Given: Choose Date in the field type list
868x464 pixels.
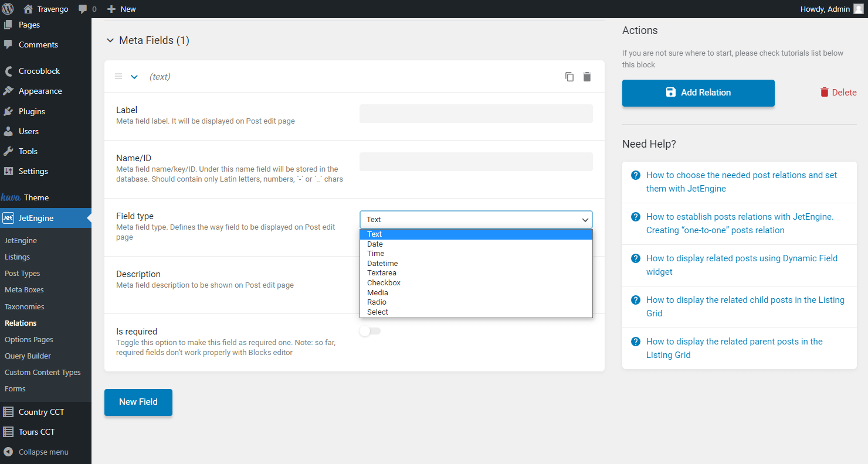Looking at the screenshot, I should tap(476, 244).
